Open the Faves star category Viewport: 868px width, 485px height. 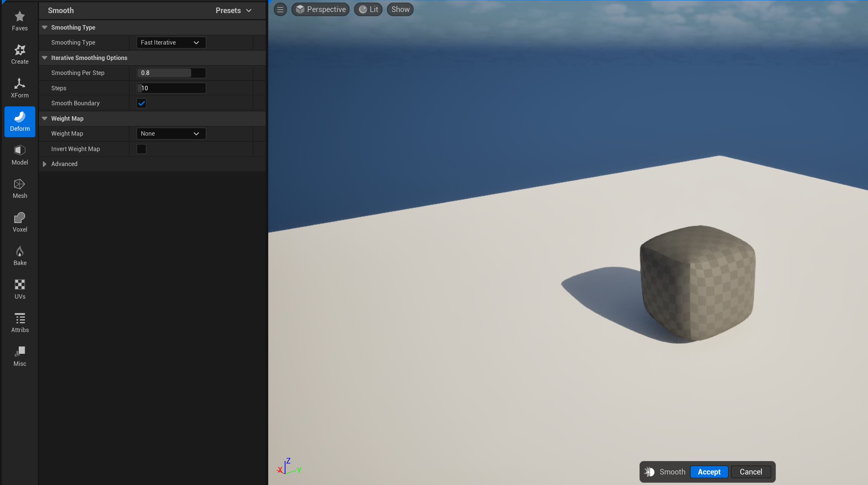click(19, 21)
